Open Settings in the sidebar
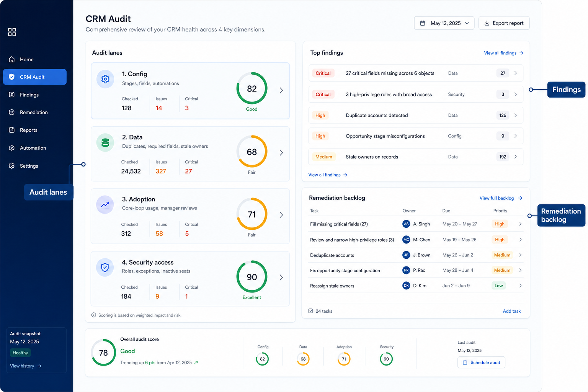588x392 pixels. tap(35, 166)
